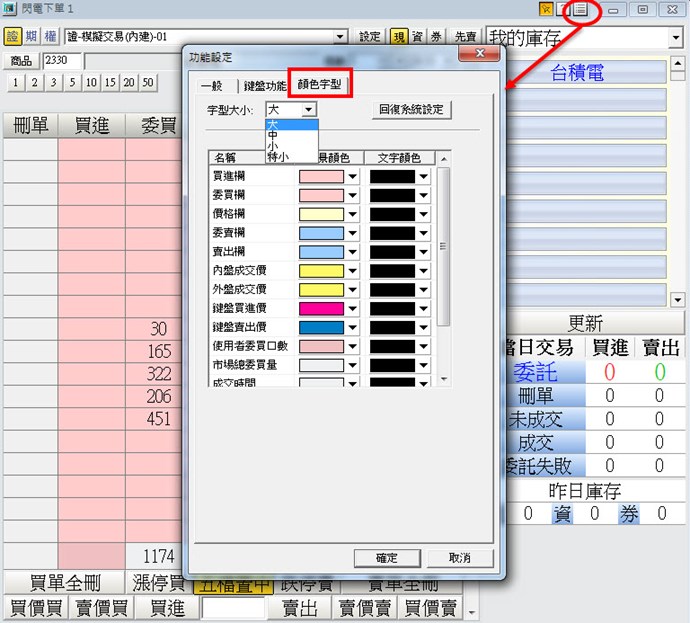
Task: Switch to the 一般 tab
Action: click(x=211, y=85)
